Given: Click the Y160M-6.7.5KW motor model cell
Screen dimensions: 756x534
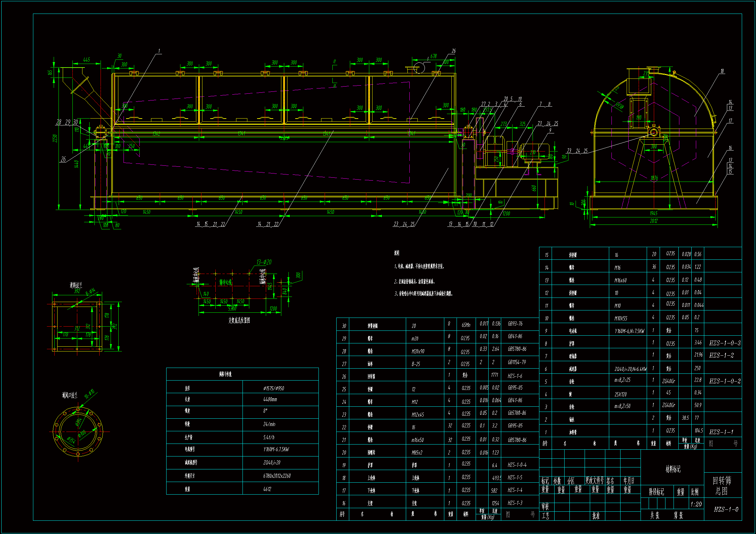Looking at the screenshot, I should click(276, 449).
